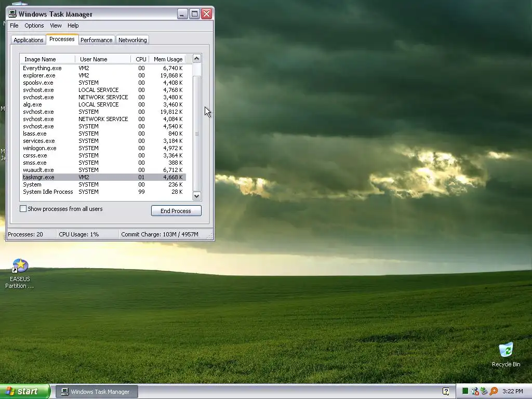The width and height of the screenshot is (532, 399).
Task: Close the Windows Task Manager window
Action: (207, 14)
